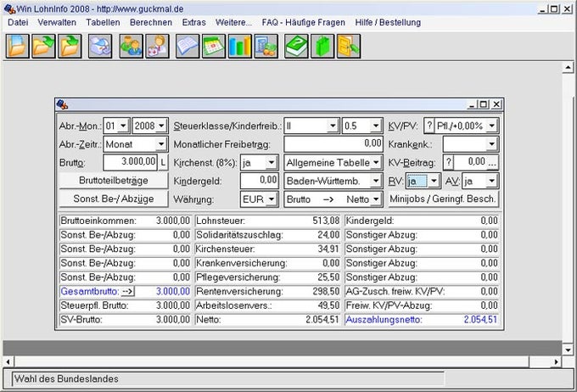Click the KV/PV question mark help button
The width and height of the screenshot is (577, 392).
pos(429,126)
